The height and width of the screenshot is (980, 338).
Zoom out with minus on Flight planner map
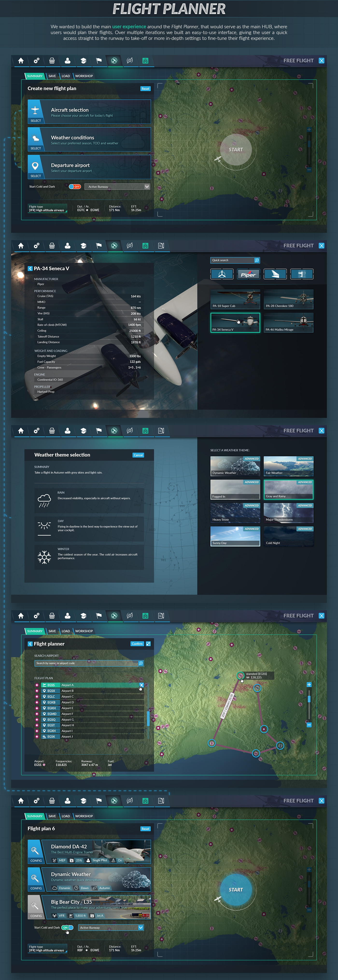point(309,725)
